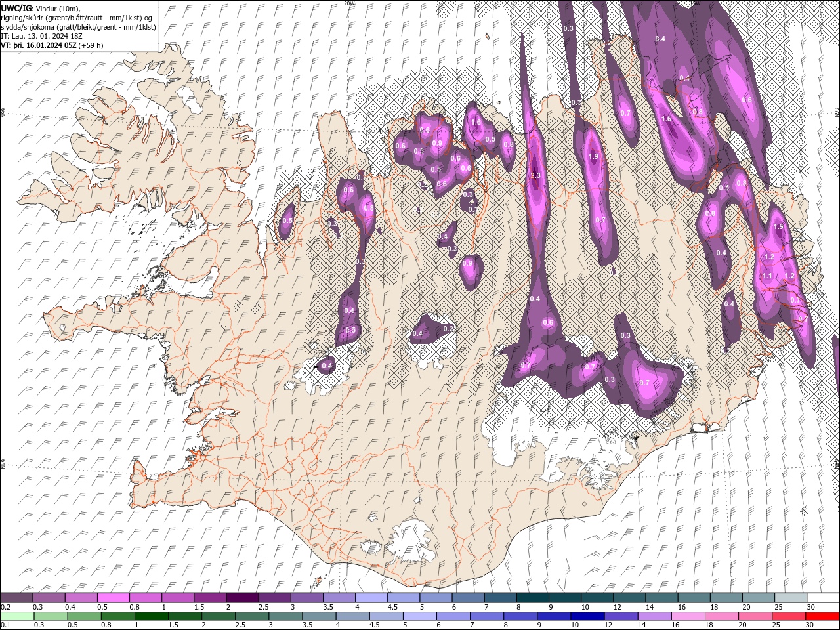Click the bright red swatch ending the lower legend
Image resolution: width=840 pixels, height=630 pixels.
822,616
